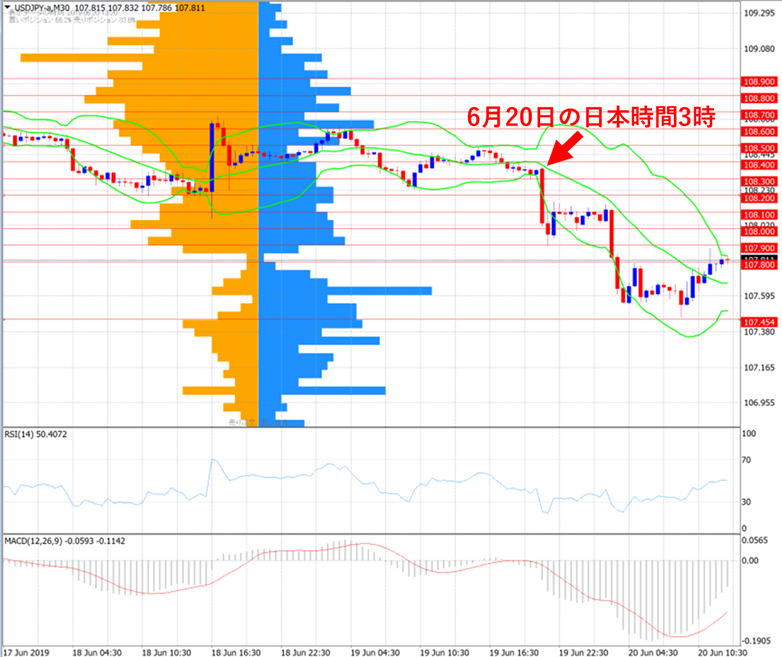
Task: Click the USDJPY-a,M30 chart title text
Action: 42,7
